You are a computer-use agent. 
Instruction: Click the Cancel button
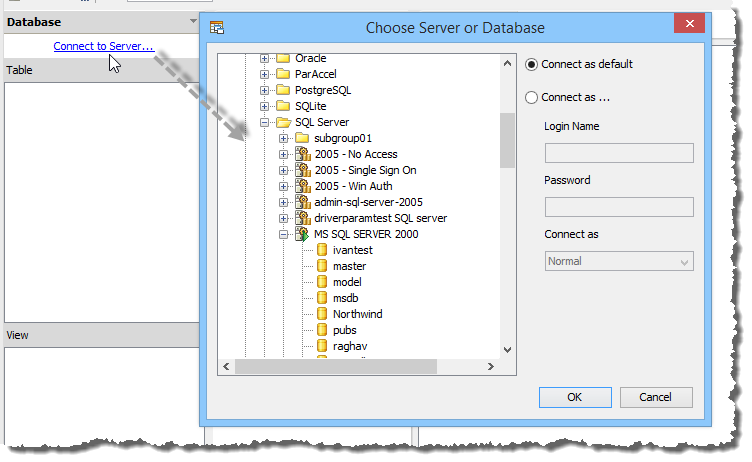click(x=656, y=397)
